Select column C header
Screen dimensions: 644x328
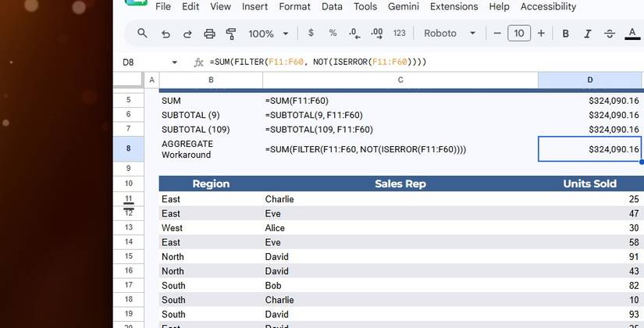[x=400, y=80]
